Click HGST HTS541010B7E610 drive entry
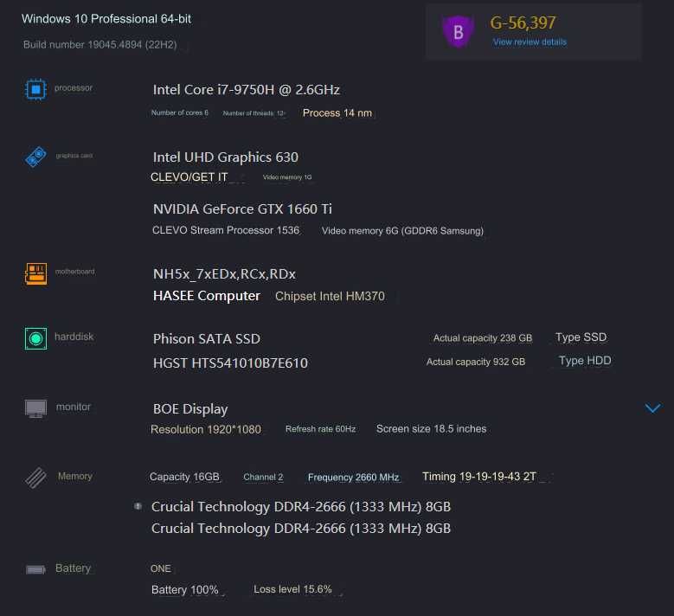Image resolution: width=674 pixels, height=616 pixels. coord(230,363)
